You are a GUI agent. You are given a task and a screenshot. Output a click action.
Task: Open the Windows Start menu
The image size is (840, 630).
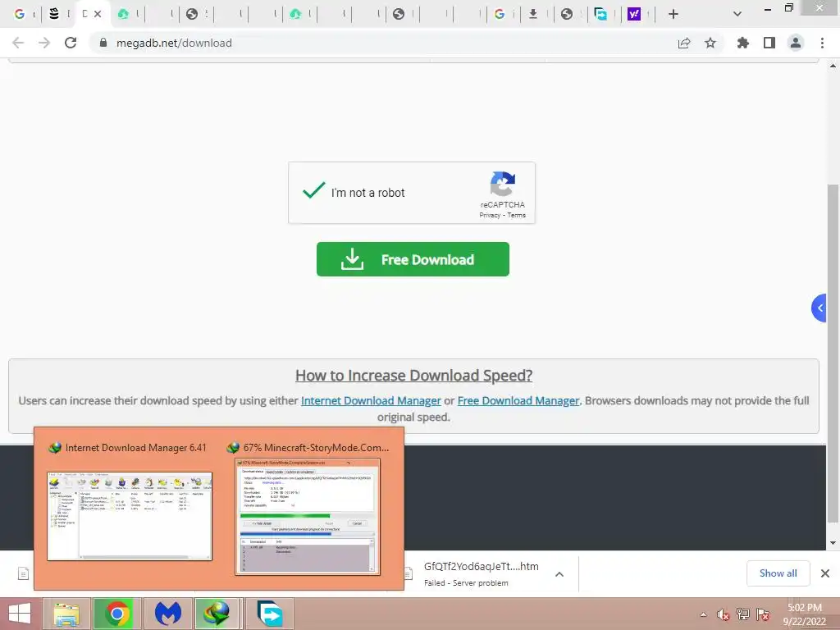pyautogui.click(x=20, y=614)
